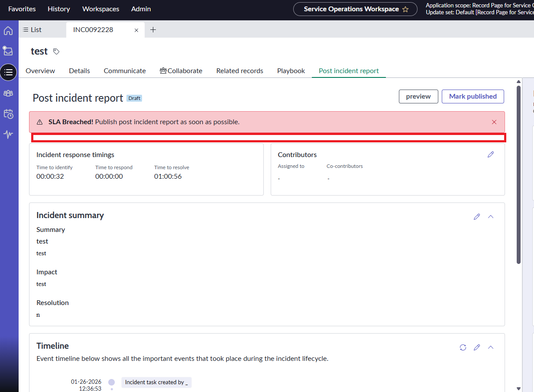Image resolution: width=534 pixels, height=392 pixels.
Task: Edit the Incident summary section
Action: [477, 217]
